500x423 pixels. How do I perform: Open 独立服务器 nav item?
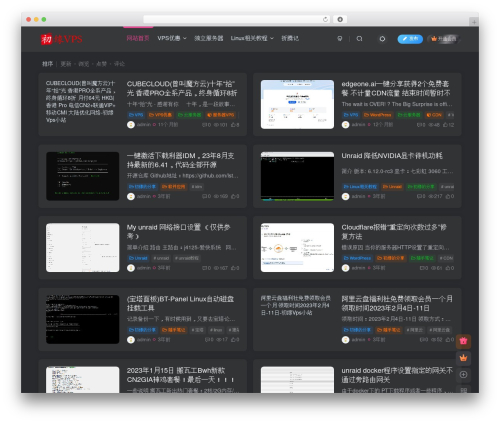pos(209,38)
